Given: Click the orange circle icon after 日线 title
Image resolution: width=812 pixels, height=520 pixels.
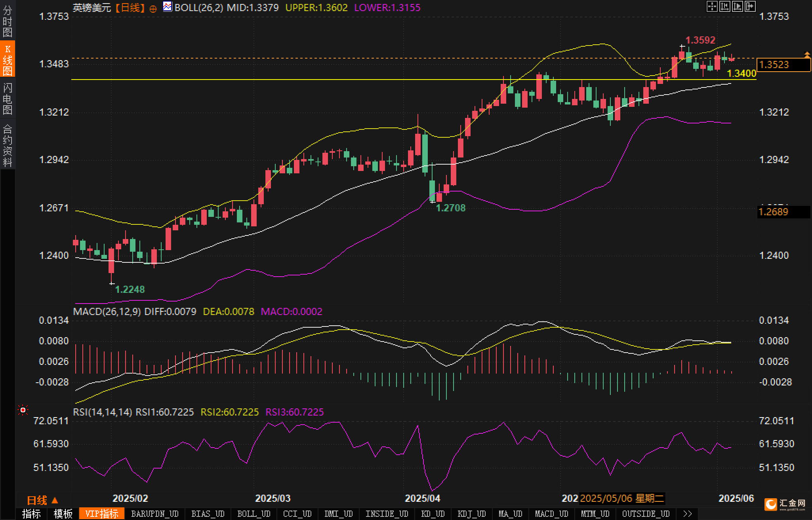Looking at the screenshot, I should click(x=153, y=9).
